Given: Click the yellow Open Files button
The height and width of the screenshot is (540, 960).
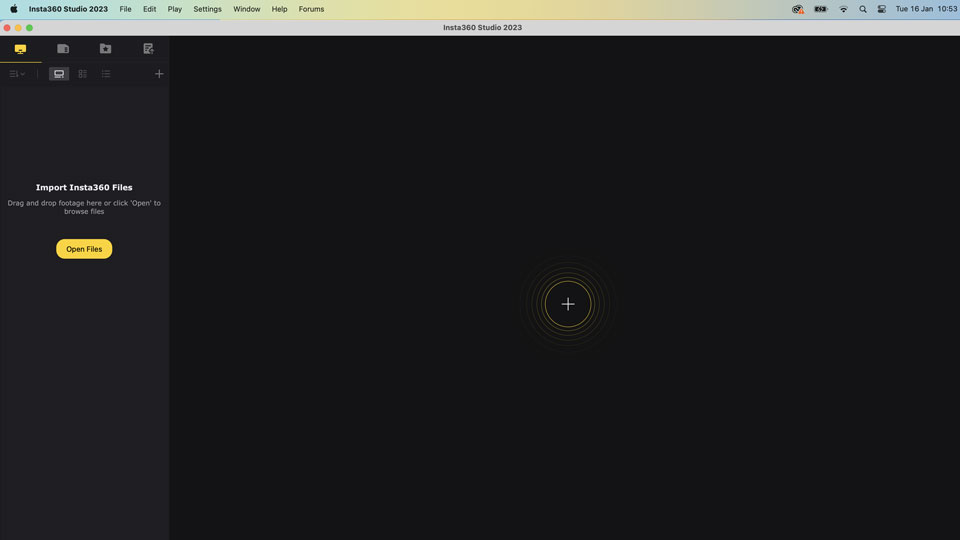Looking at the screenshot, I should pyautogui.click(x=84, y=249).
